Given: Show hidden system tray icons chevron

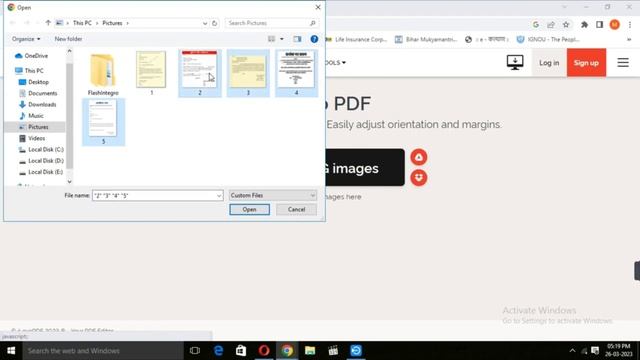Looking at the screenshot, I should (572, 351).
